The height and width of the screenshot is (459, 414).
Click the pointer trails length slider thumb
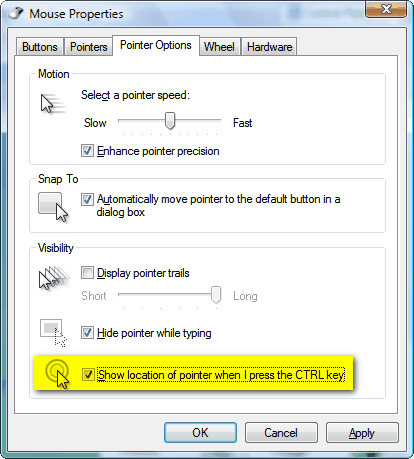[x=216, y=294]
